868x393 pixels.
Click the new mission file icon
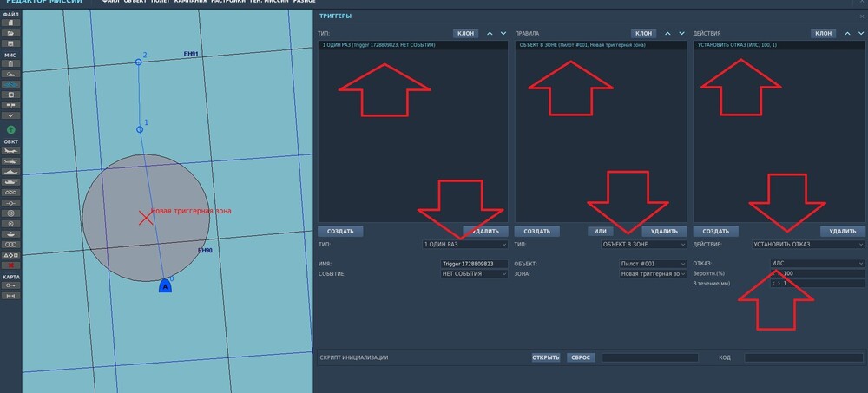(11, 23)
